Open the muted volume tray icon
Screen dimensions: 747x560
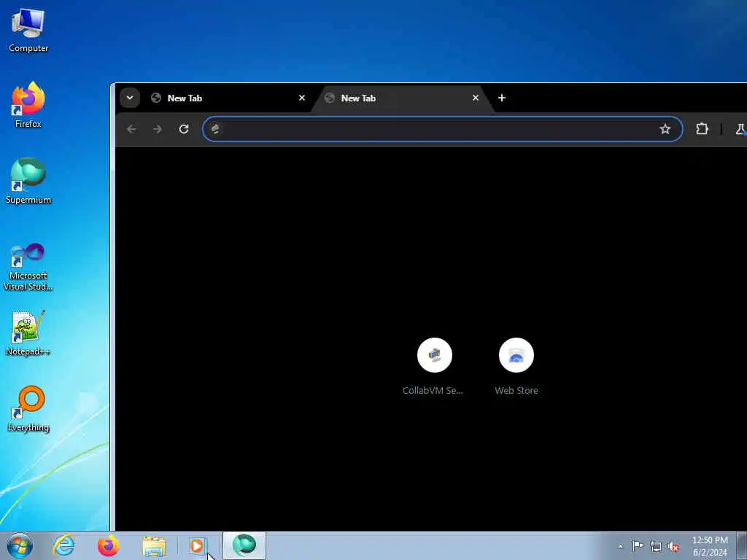[673, 546]
